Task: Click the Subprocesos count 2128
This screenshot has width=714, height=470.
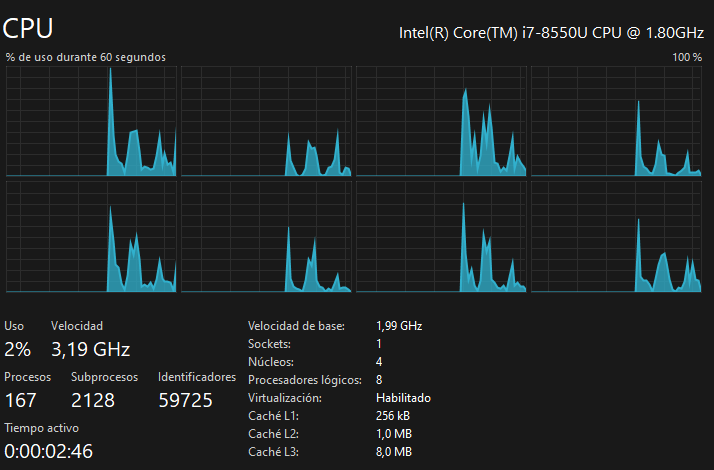Action: point(93,400)
